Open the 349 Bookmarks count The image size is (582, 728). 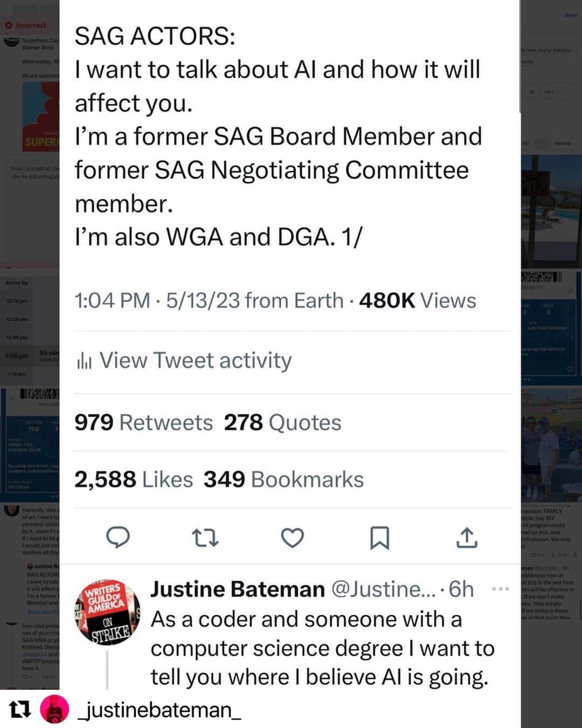click(x=283, y=479)
